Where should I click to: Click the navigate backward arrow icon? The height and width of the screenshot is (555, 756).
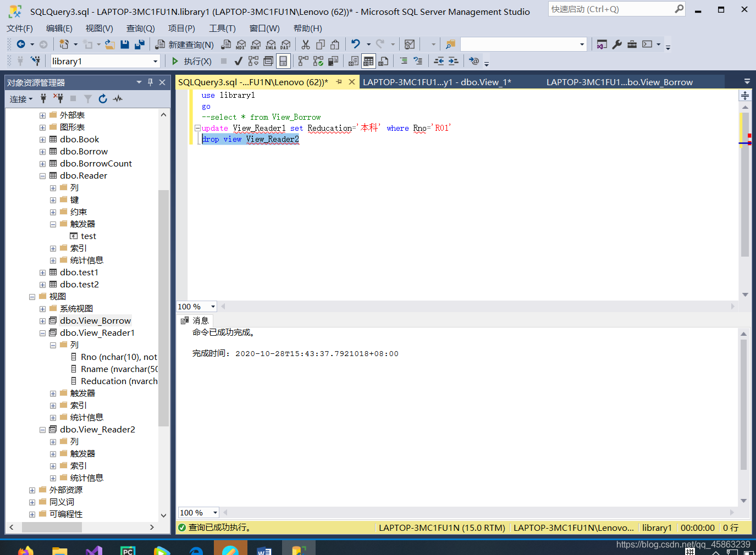click(21, 45)
